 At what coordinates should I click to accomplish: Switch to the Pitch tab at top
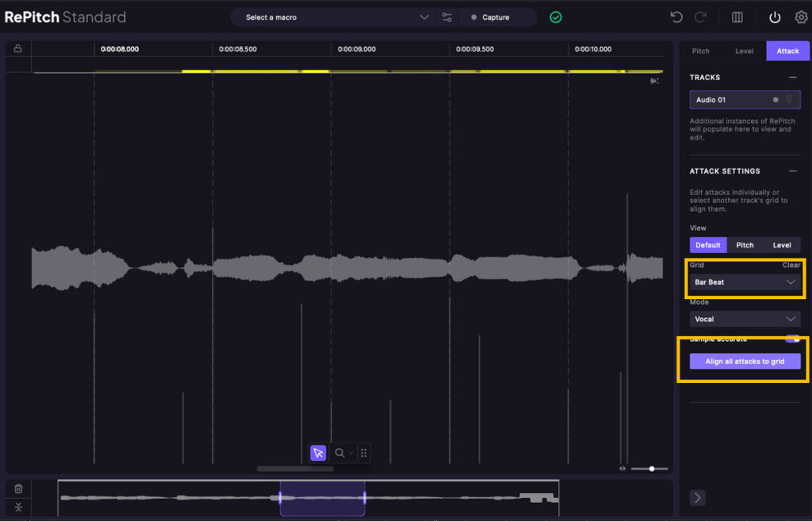(701, 51)
